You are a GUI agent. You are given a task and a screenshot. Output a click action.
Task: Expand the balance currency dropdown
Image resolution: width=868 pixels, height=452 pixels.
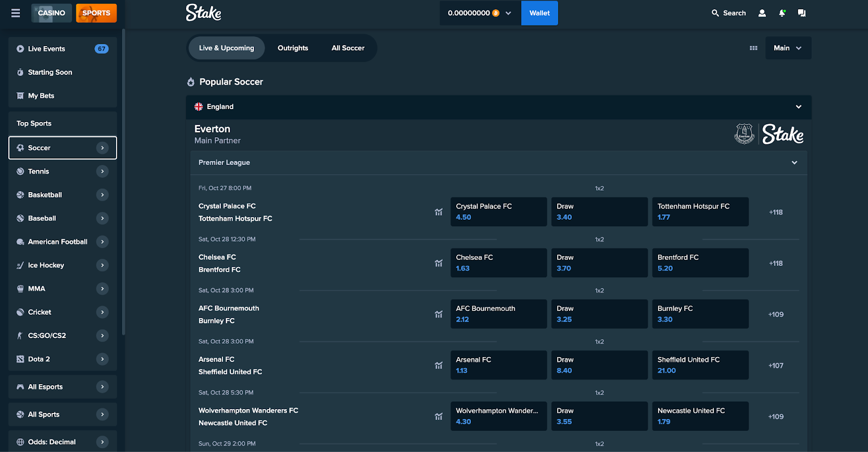coord(508,13)
